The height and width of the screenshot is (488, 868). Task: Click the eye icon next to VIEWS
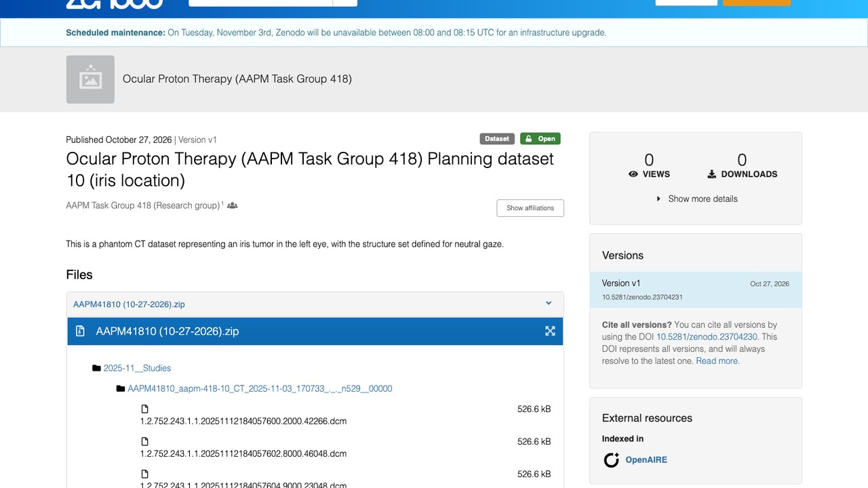click(633, 174)
